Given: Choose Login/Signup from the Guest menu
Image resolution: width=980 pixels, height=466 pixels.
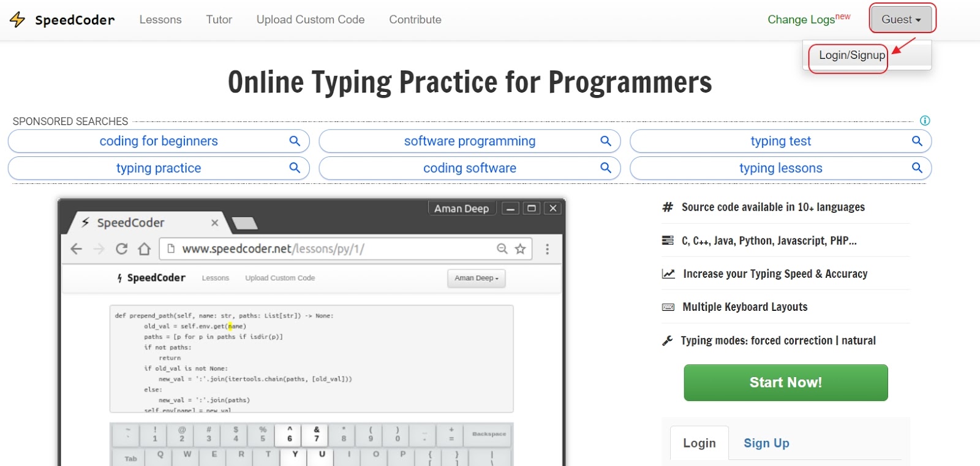Looking at the screenshot, I should pyautogui.click(x=852, y=55).
